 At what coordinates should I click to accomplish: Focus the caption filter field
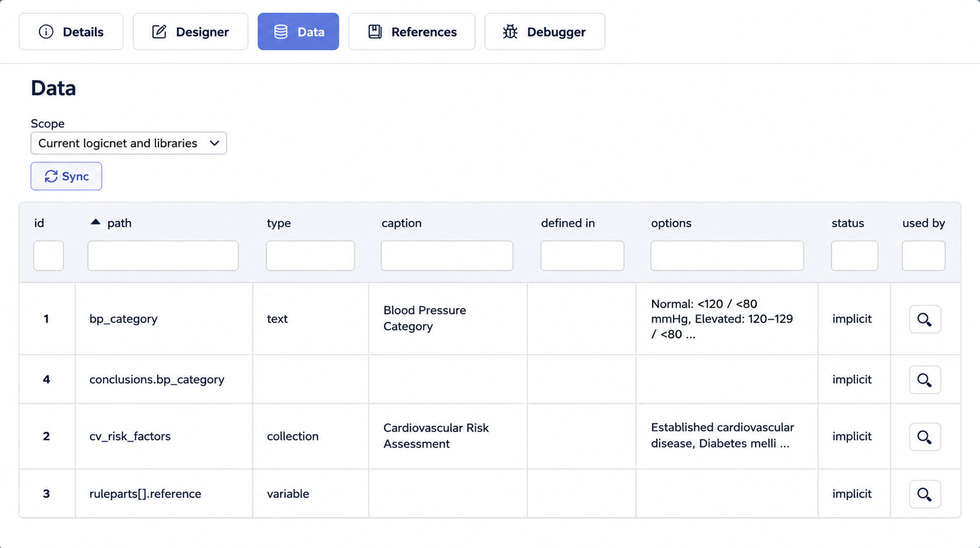click(447, 255)
